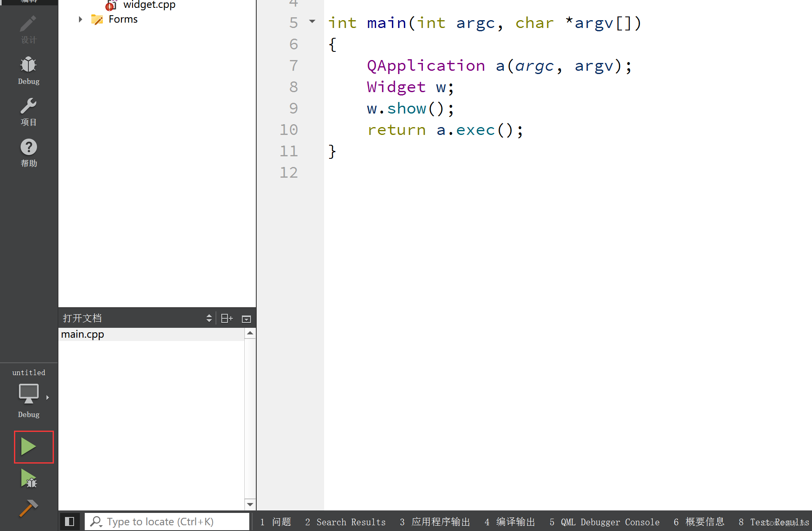
Task: Open the untitled kit selector monitor icon
Action: click(29, 394)
